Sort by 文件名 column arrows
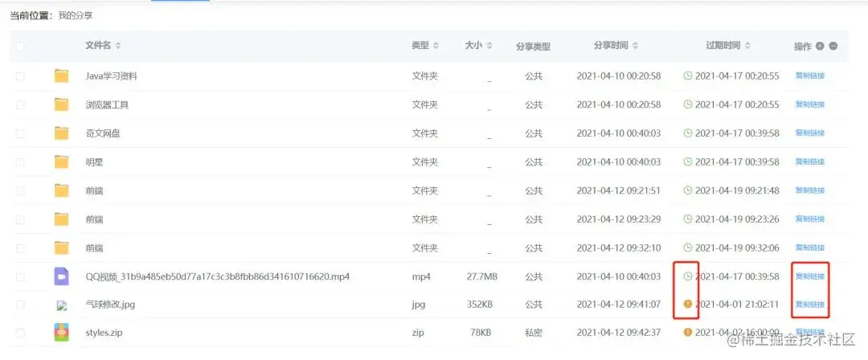The image size is (868, 360). pos(118,46)
